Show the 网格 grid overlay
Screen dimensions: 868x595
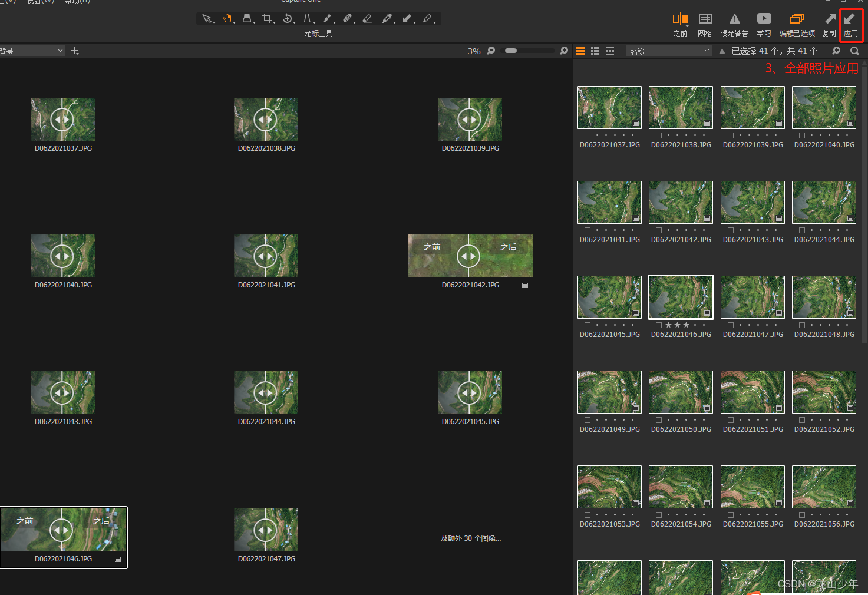705,25
